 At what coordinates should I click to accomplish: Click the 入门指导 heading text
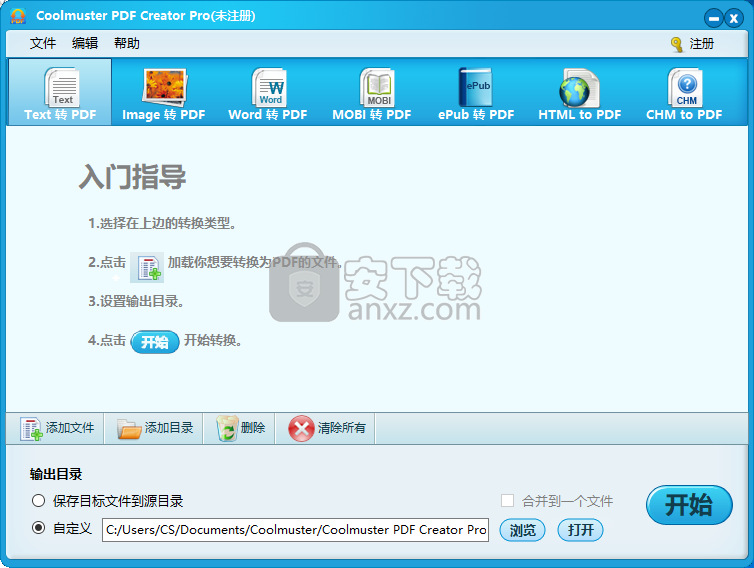point(132,177)
